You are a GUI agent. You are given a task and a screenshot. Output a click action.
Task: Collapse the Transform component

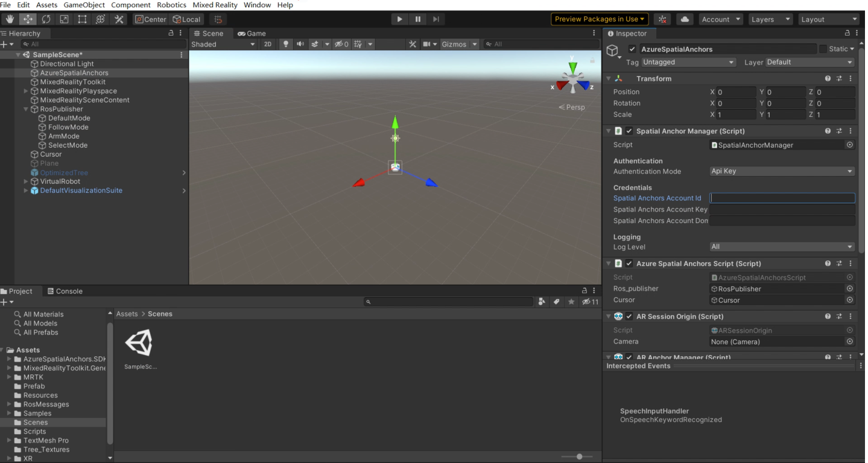point(609,78)
